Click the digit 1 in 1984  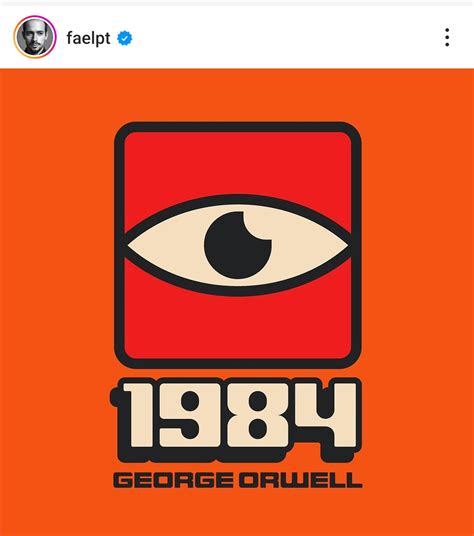(x=137, y=415)
